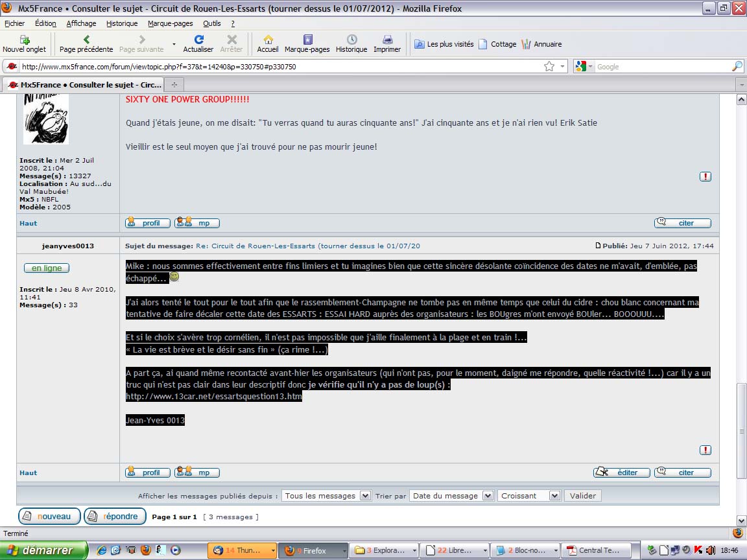Click citer on jeanyves0013's post
The height and width of the screenshot is (560, 747).
[683, 472]
